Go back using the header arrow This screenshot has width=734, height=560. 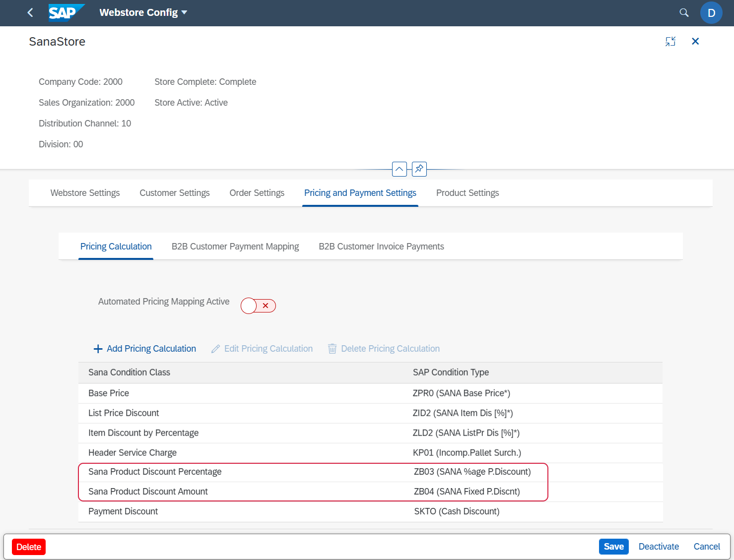coord(30,12)
